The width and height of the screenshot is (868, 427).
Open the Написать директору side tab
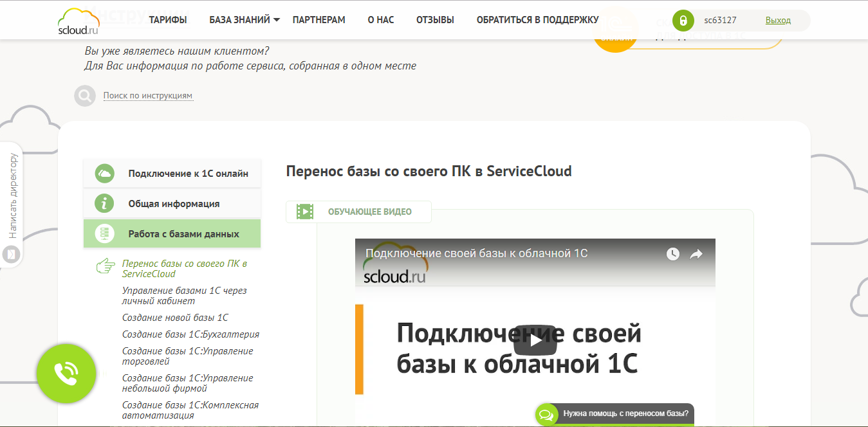pos(12,203)
